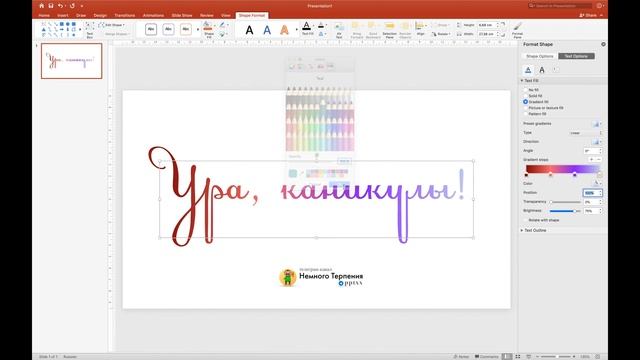Close the Format Shape pane
Viewport: 640px width, 360px height.
click(603, 44)
